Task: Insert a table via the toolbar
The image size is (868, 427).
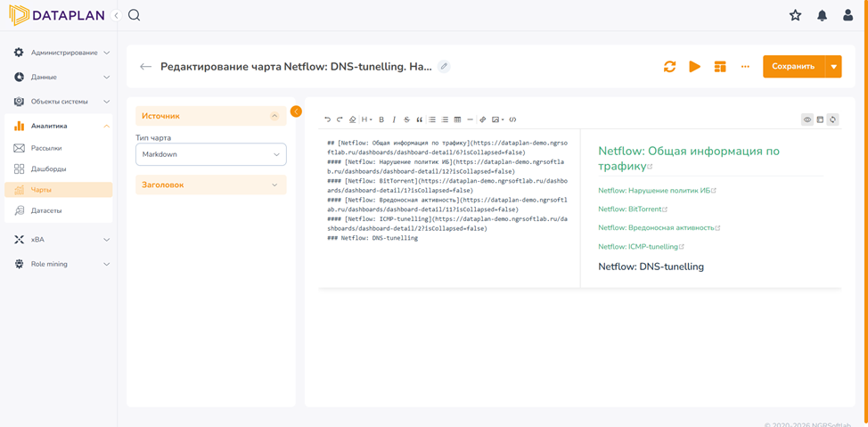Action: pos(457,119)
